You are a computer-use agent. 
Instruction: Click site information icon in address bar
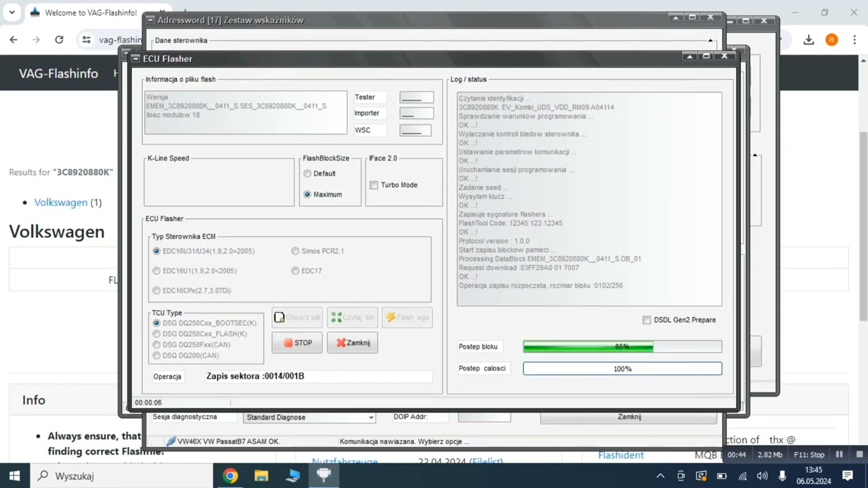coord(86,40)
